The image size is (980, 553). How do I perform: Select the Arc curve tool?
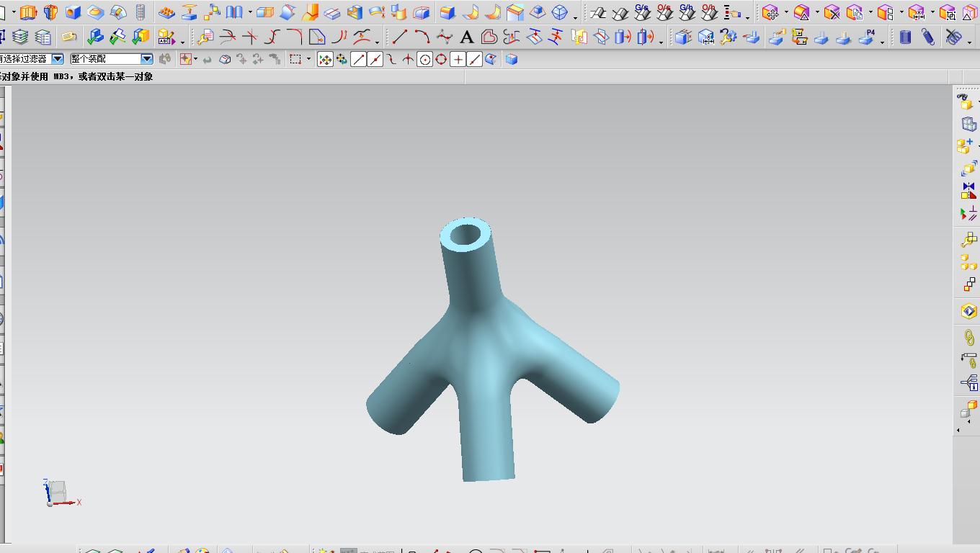422,37
